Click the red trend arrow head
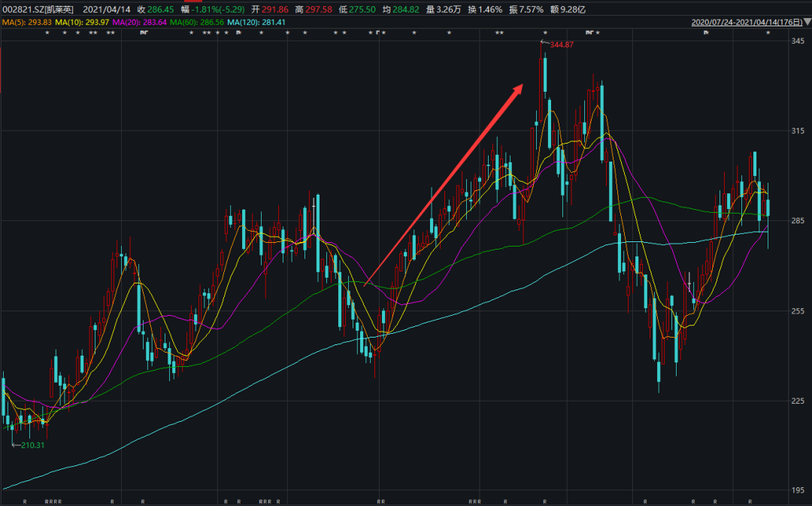The width and height of the screenshot is (812, 506). tap(518, 89)
